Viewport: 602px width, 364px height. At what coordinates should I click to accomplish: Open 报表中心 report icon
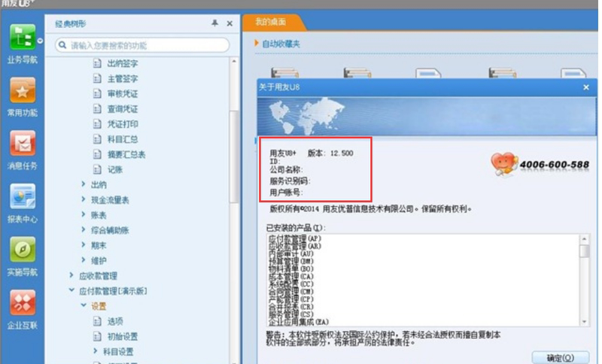click(x=23, y=196)
